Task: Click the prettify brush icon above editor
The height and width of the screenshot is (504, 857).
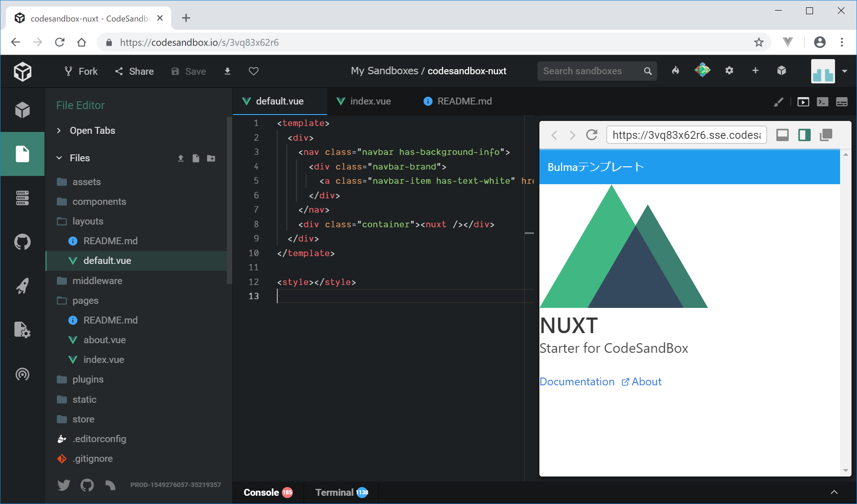Action: [x=778, y=102]
